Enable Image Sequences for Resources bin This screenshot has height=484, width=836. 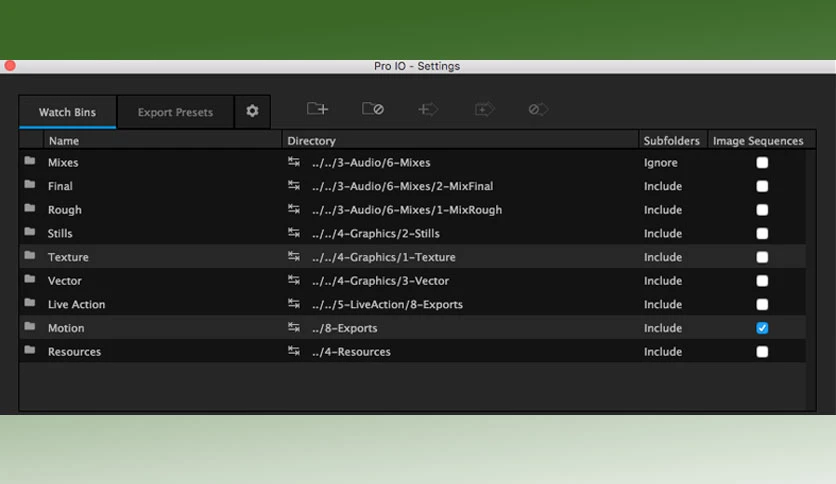tap(762, 352)
